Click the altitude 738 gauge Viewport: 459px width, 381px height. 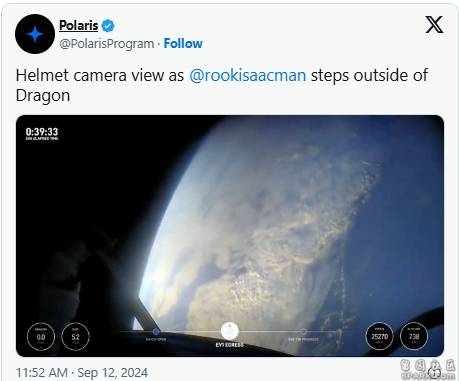[x=414, y=336]
